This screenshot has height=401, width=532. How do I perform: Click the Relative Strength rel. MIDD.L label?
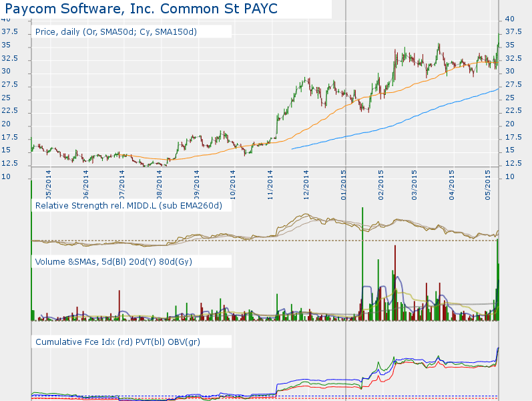129,206
